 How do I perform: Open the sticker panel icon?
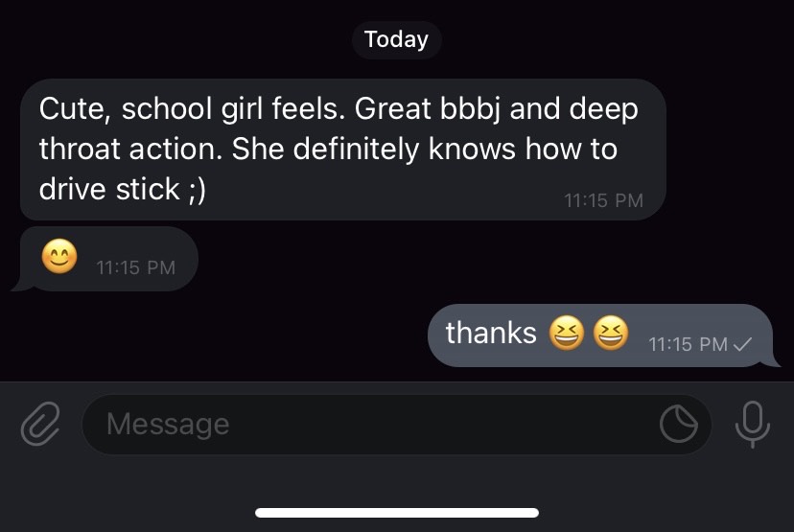point(679,425)
